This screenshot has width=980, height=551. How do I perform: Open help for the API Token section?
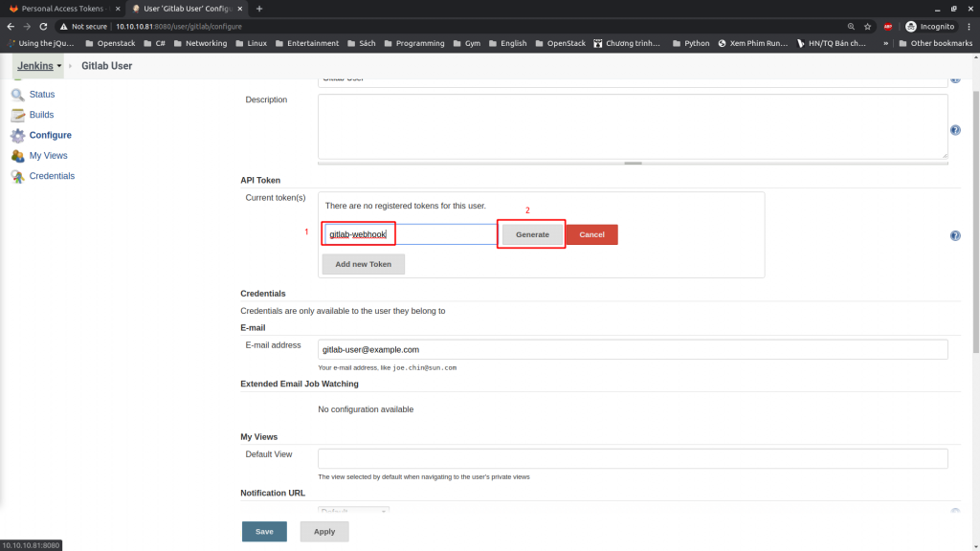point(955,235)
